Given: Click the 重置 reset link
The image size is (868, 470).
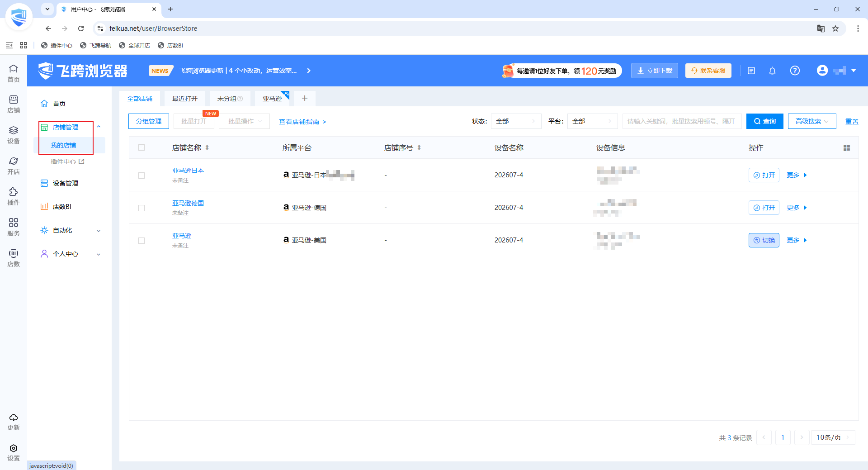Looking at the screenshot, I should [x=852, y=122].
